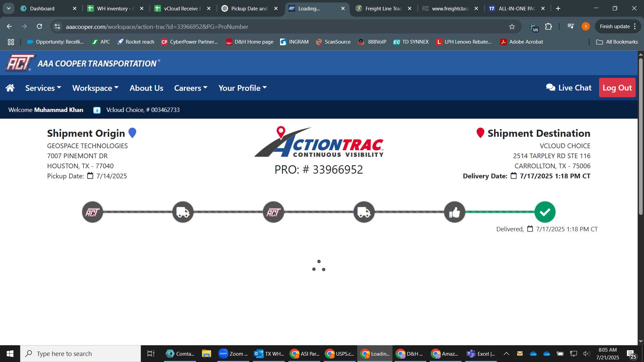Open the INGRAM bookmark
The height and width of the screenshot is (362, 644).
294,42
